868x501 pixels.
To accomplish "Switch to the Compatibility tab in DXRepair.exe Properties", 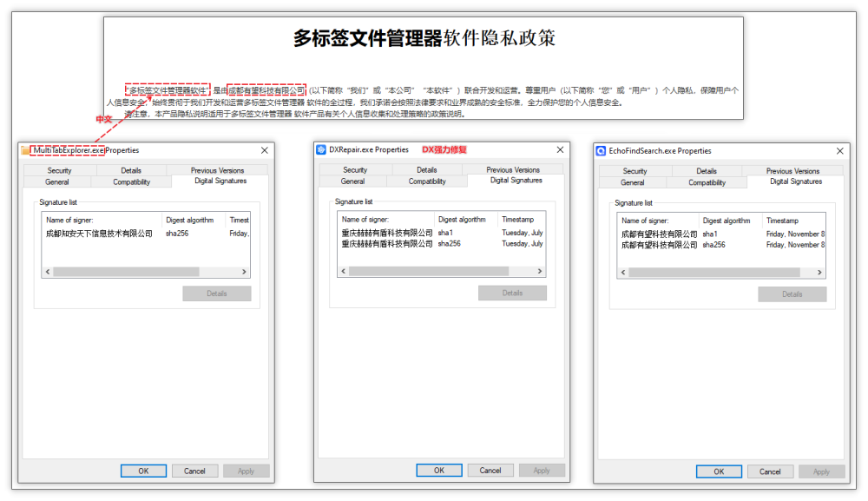I will click(x=427, y=181).
